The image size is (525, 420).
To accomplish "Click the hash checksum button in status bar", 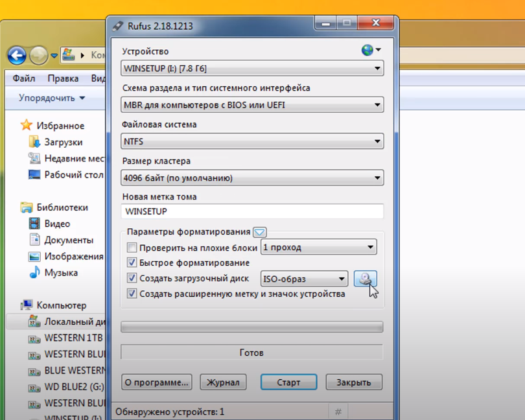I will 338,412.
